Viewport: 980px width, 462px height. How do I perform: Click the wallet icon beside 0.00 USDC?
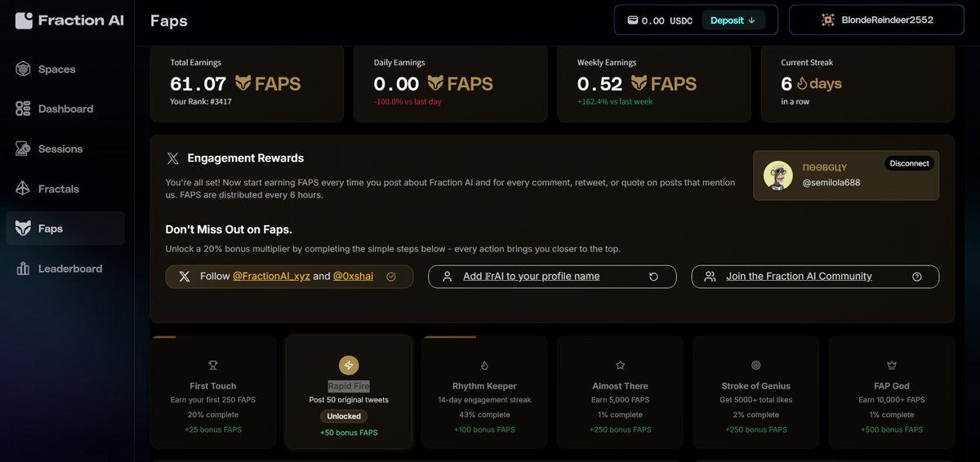click(x=632, y=20)
